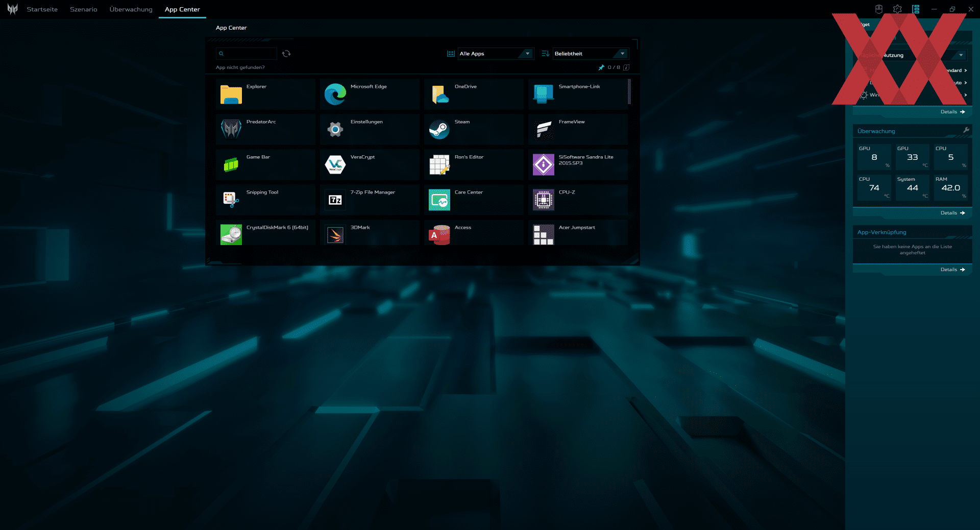Open the Einstellungen app tile
This screenshot has width=980, height=530.
(x=370, y=130)
